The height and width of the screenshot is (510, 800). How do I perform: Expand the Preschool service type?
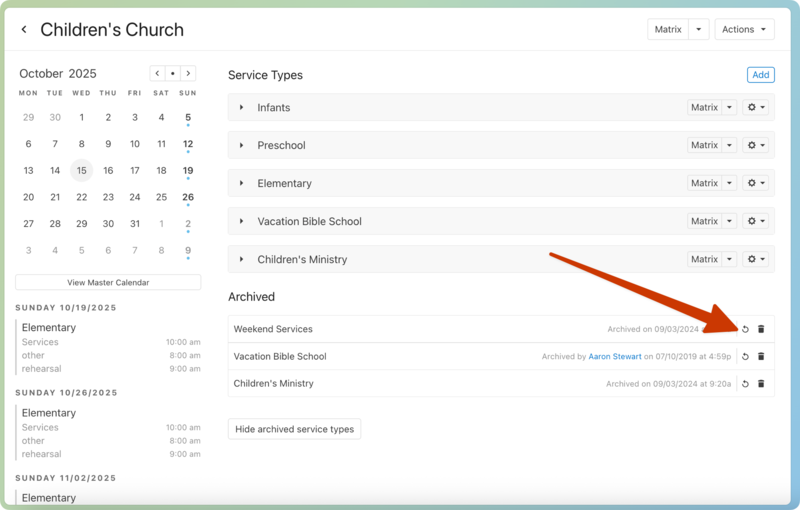(x=242, y=145)
